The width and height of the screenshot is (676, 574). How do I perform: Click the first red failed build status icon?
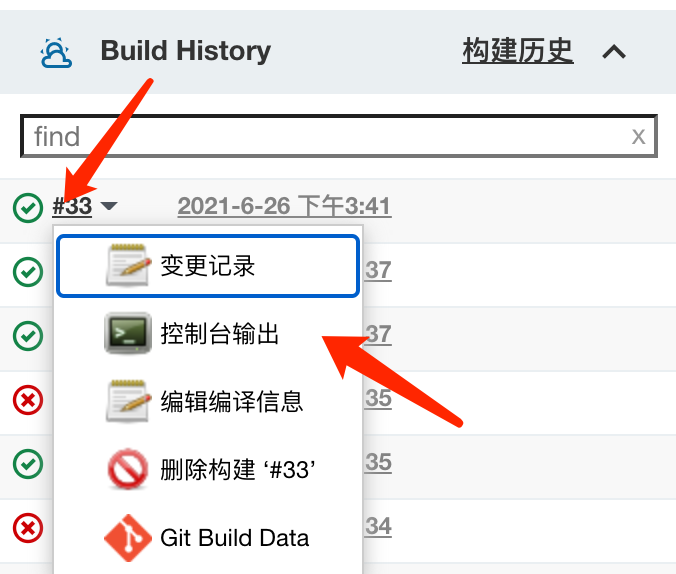(28, 400)
